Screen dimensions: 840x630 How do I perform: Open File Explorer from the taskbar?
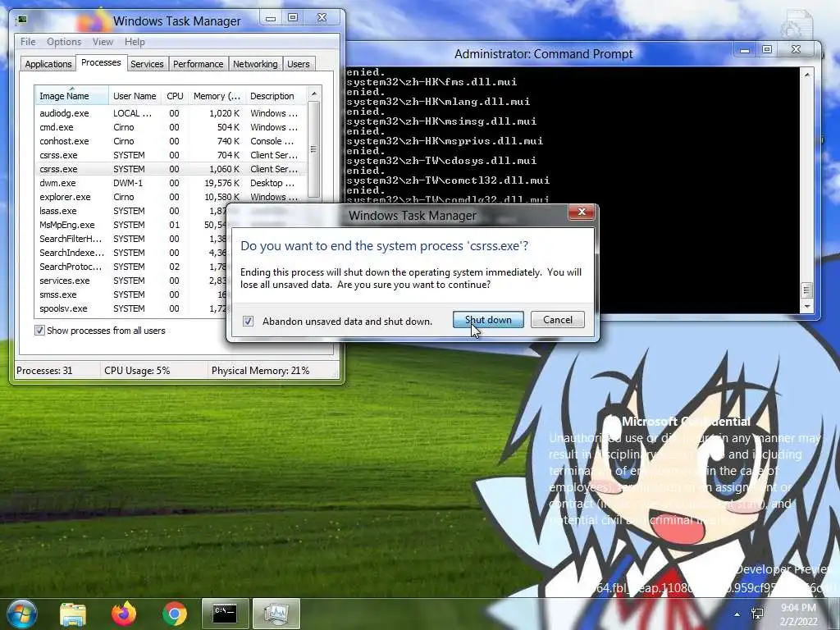click(73, 614)
